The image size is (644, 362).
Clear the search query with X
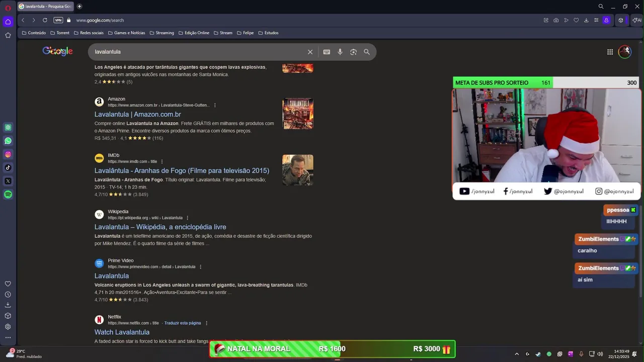(310, 52)
